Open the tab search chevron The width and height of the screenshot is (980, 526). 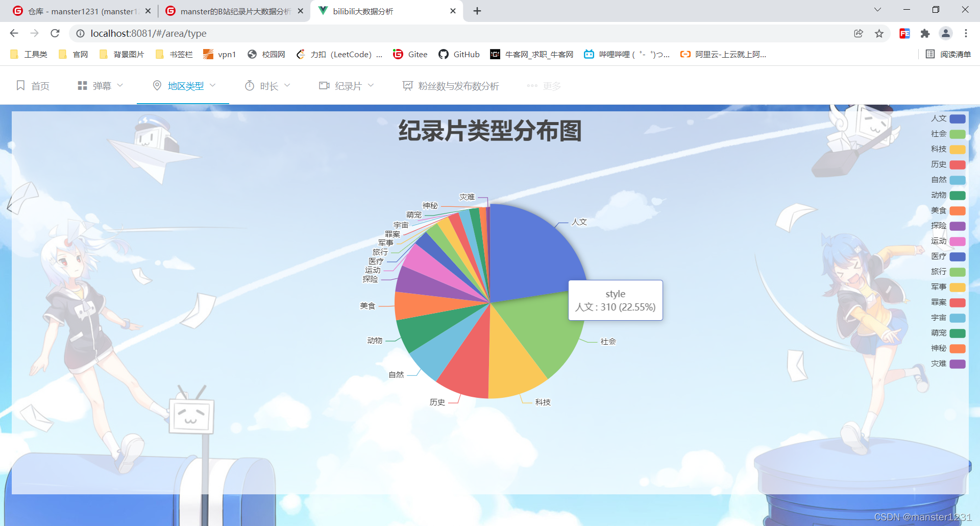[x=877, y=10]
